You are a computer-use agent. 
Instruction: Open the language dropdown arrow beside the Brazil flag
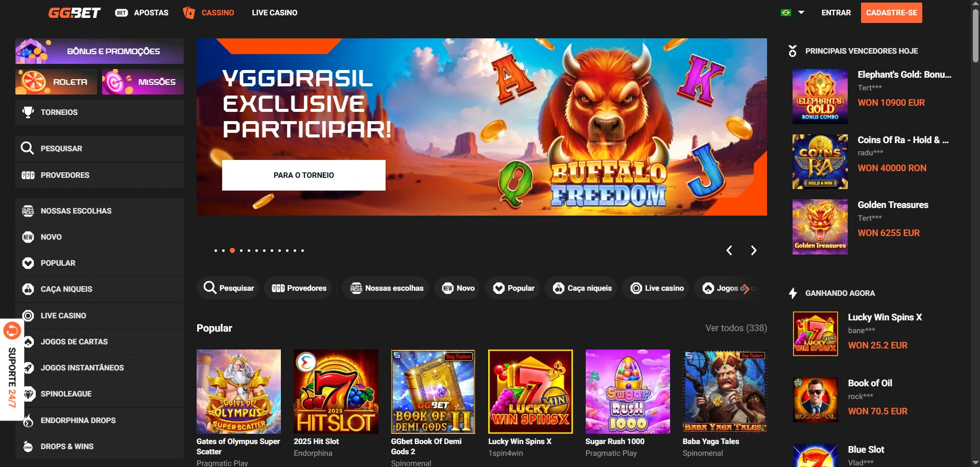point(801,13)
